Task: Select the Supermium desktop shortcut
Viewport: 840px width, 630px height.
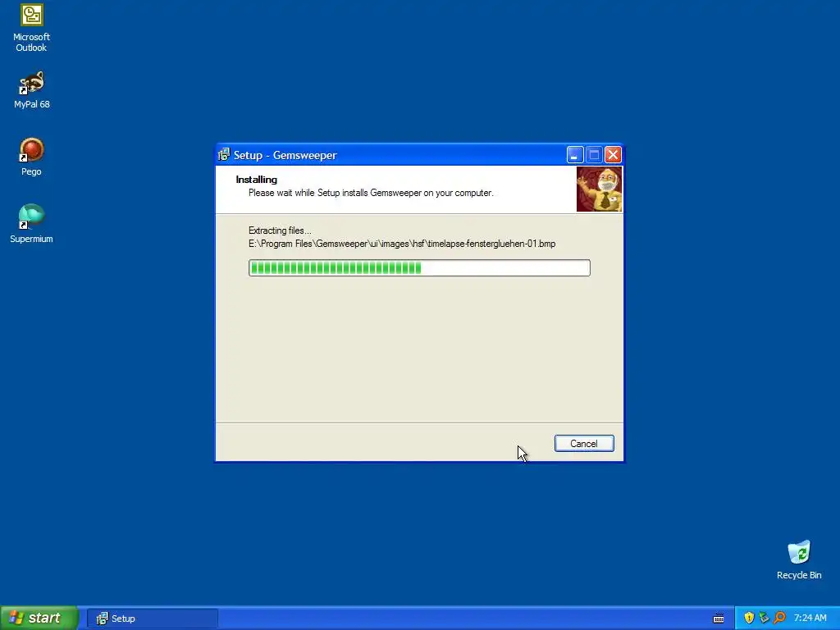Action: tap(32, 224)
